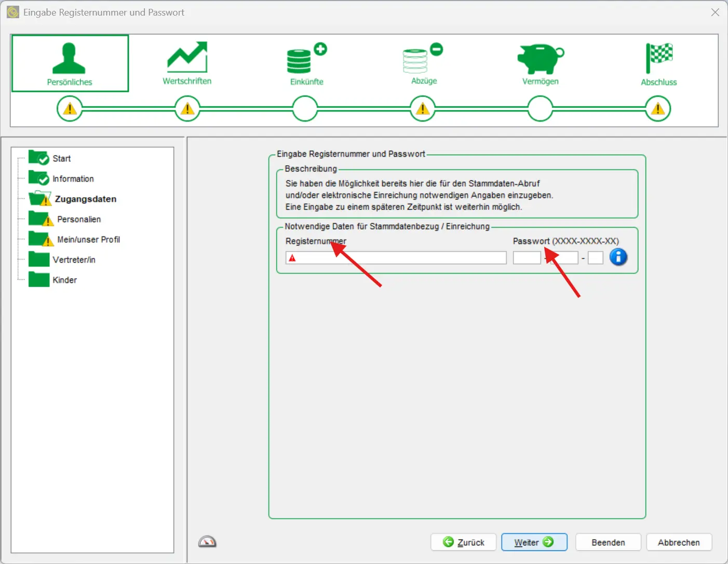Click empty progress circle under Einkünfte
The height and width of the screenshot is (564, 728).
coord(305,109)
